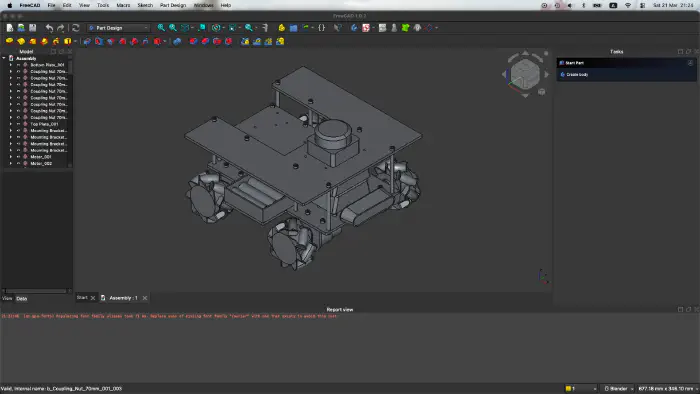Open the Blender navigation style dropdown
700x394 pixels.
[x=619, y=389]
